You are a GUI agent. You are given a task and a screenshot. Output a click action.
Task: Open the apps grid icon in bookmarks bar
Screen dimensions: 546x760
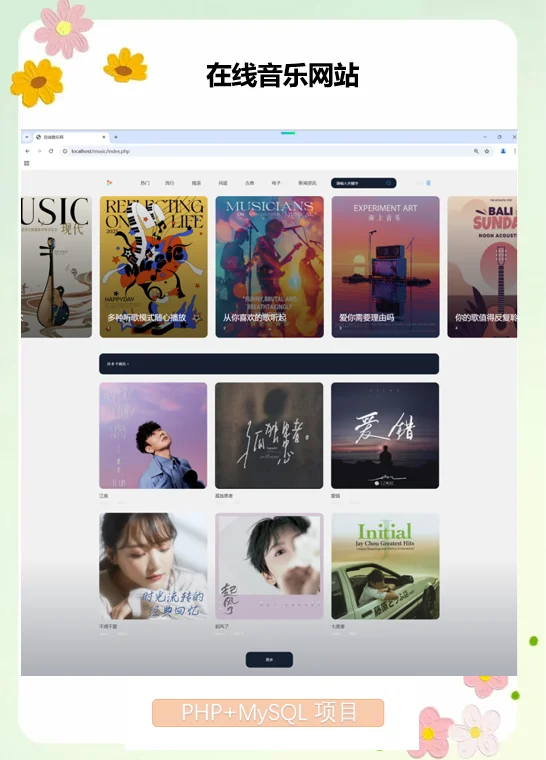(27, 163)
